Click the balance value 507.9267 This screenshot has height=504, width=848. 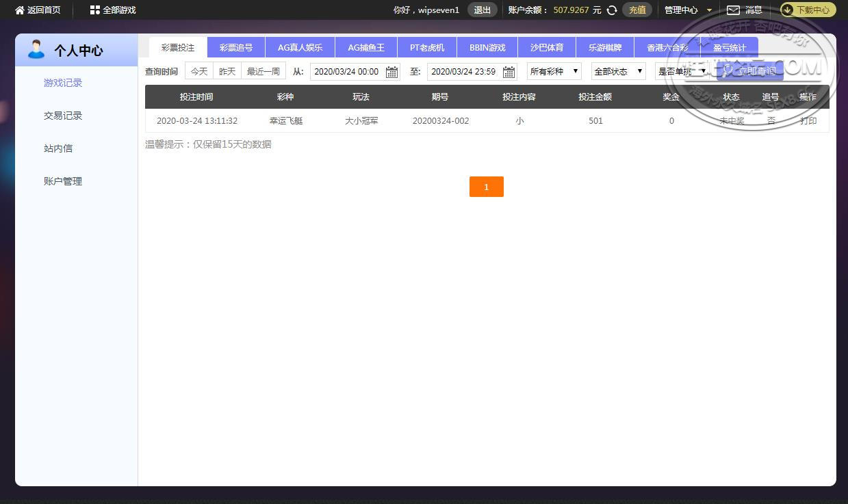tap(571, 10)
